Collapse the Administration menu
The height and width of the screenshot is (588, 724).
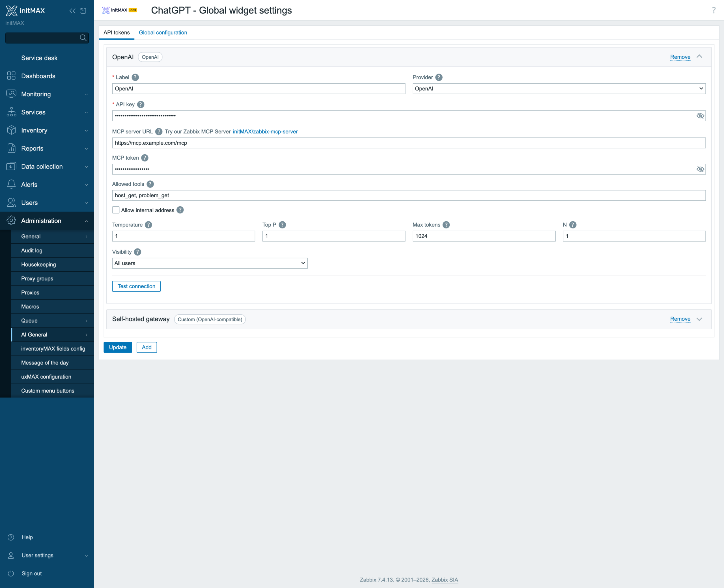47,221
